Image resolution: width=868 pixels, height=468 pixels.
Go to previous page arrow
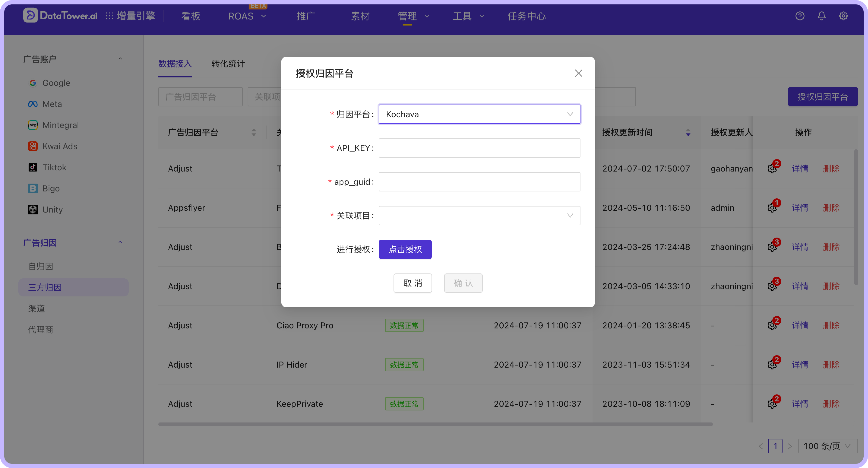tap(760, 446)
